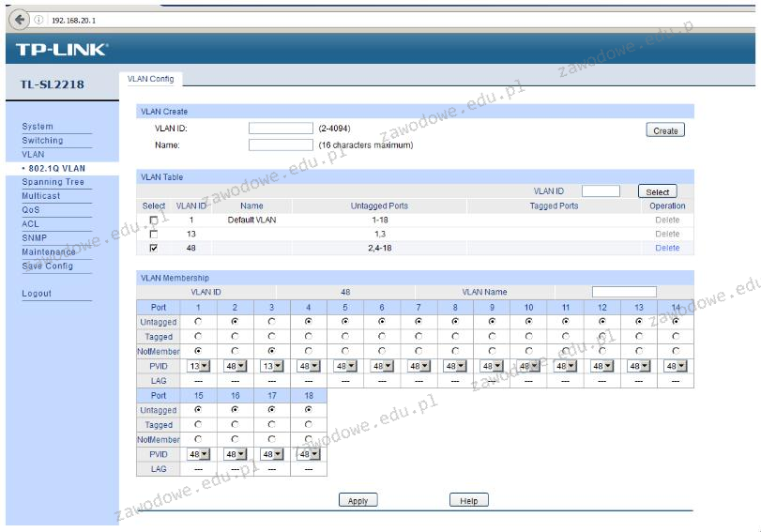Viewport: 761px width, 532px height.
Task: Click Delete link for VLAN 13
Action: 667,234
